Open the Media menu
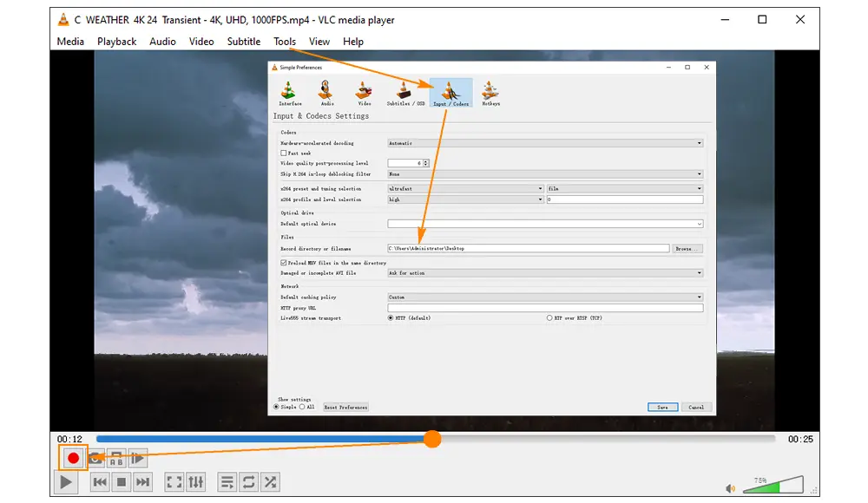 (x=70, y=42)
